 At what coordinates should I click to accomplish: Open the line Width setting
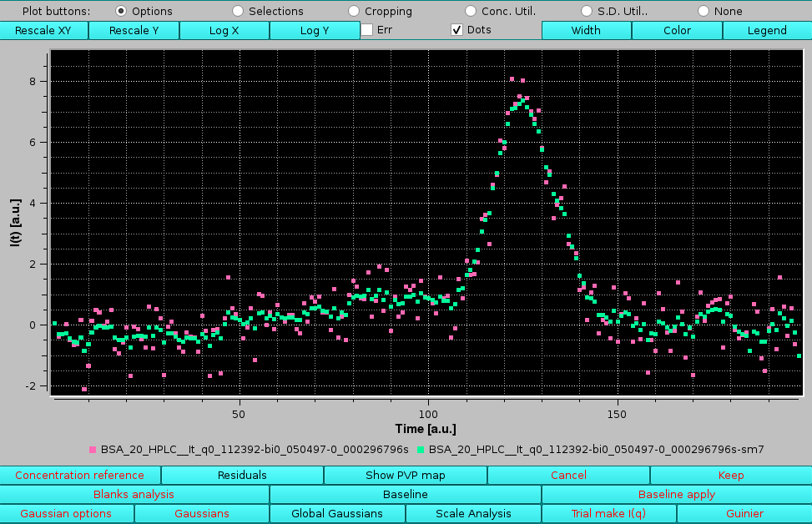click(x=587, y=30)
